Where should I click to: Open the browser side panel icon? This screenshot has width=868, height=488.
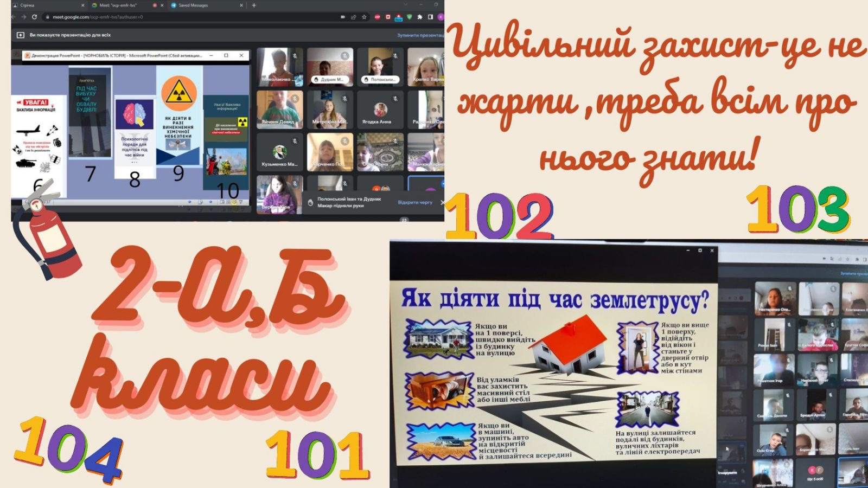430,17
